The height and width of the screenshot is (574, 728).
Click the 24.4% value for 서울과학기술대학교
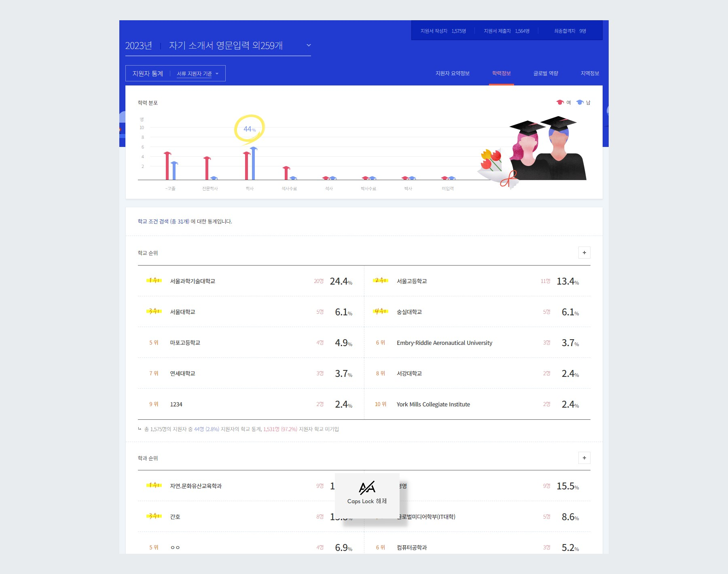341,281
